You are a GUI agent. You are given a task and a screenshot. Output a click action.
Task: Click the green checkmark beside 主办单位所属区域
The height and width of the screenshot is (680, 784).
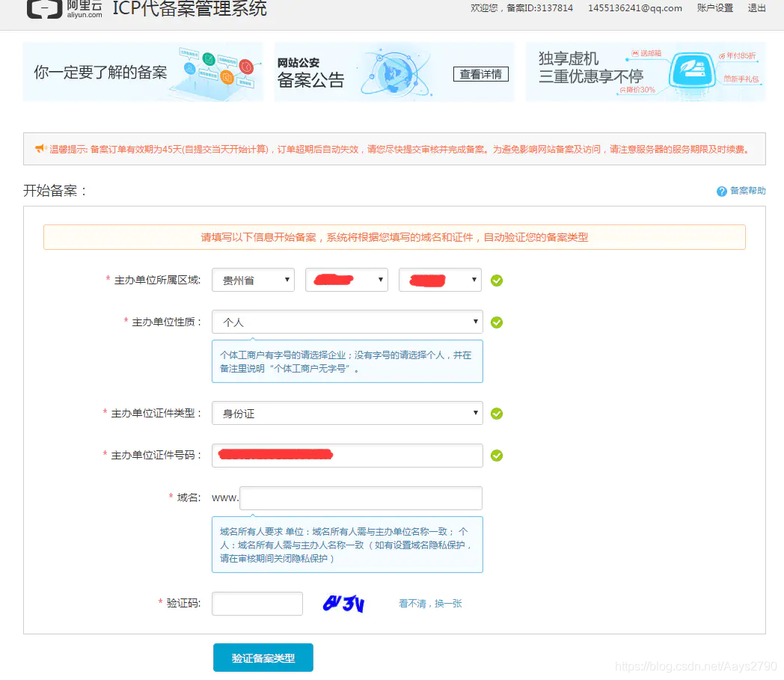(x=497, y=280)
